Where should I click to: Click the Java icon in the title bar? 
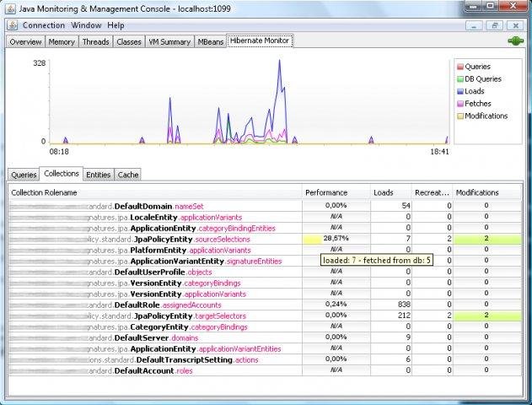10,8
